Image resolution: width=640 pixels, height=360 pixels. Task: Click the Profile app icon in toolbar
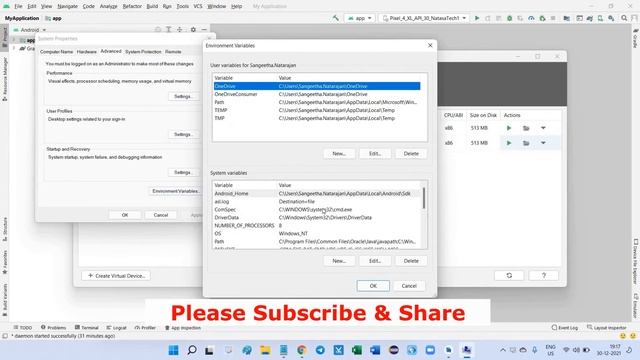[x=531, y=18]
